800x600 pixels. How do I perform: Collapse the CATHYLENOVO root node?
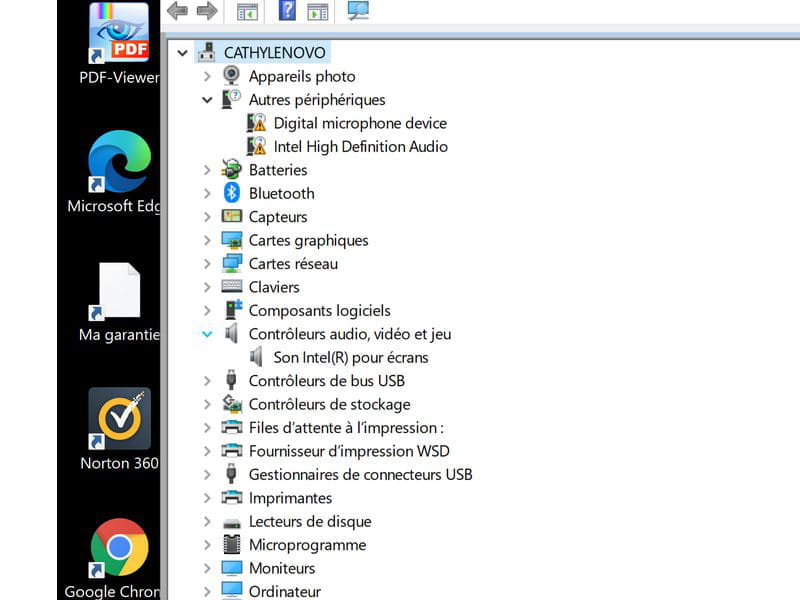click(182, 53)
